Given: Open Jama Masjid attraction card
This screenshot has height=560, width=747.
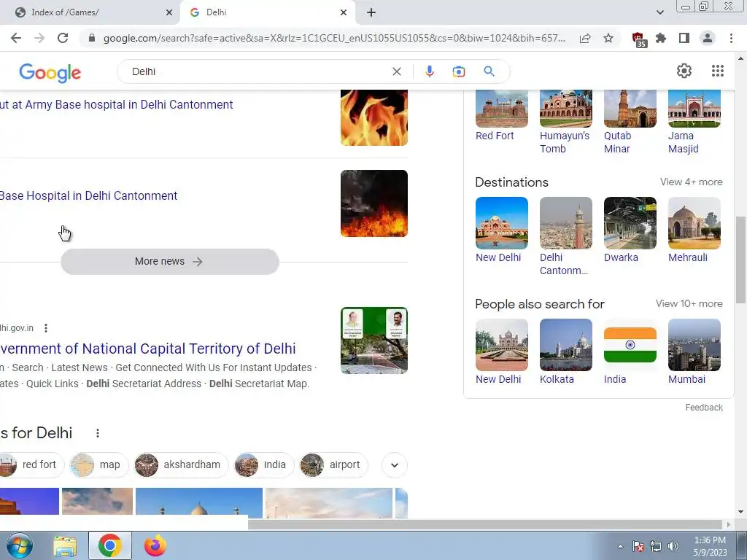Looking at the screenshot, I should (x=694, y=122).
